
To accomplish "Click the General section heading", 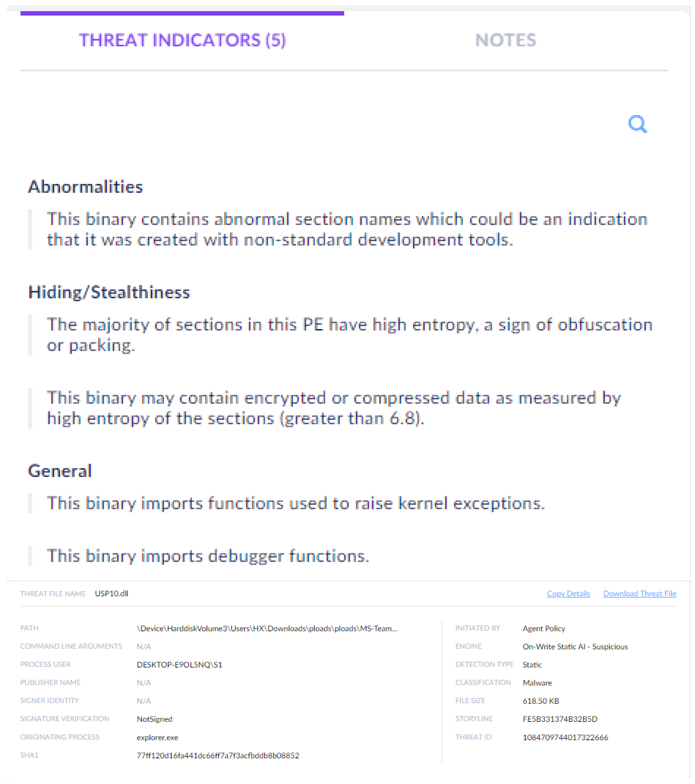I will pos(60,471).
